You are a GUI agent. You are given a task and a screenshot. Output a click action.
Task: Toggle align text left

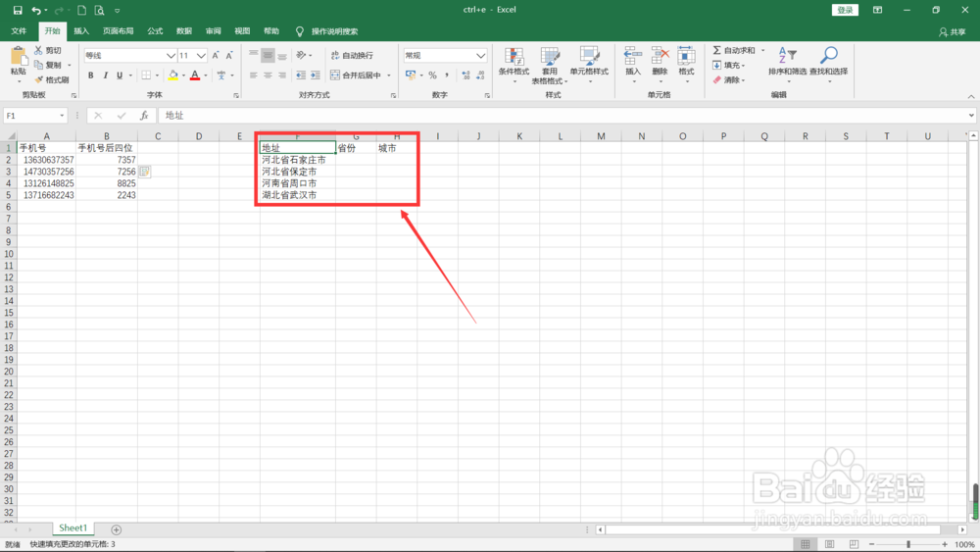pos(254,75)
